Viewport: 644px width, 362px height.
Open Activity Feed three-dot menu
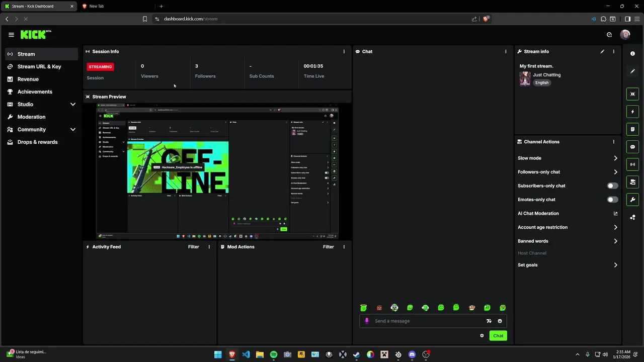209,247
